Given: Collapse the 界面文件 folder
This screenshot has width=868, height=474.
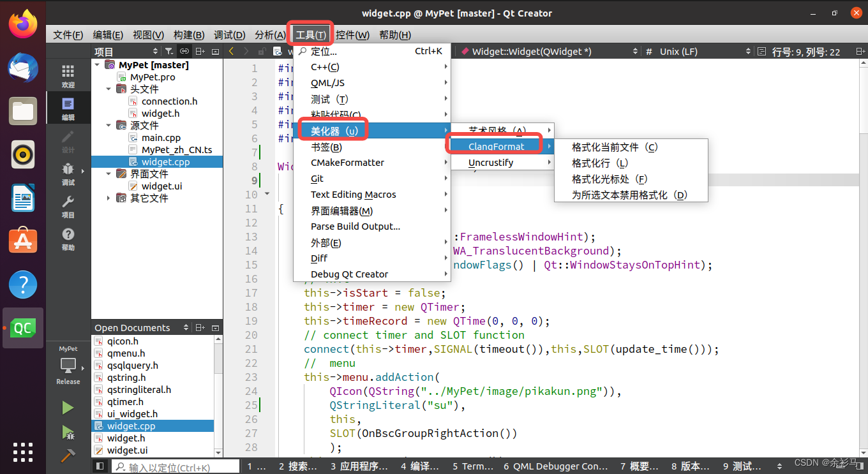Looking at the screenshot, I should coord(108,174).
